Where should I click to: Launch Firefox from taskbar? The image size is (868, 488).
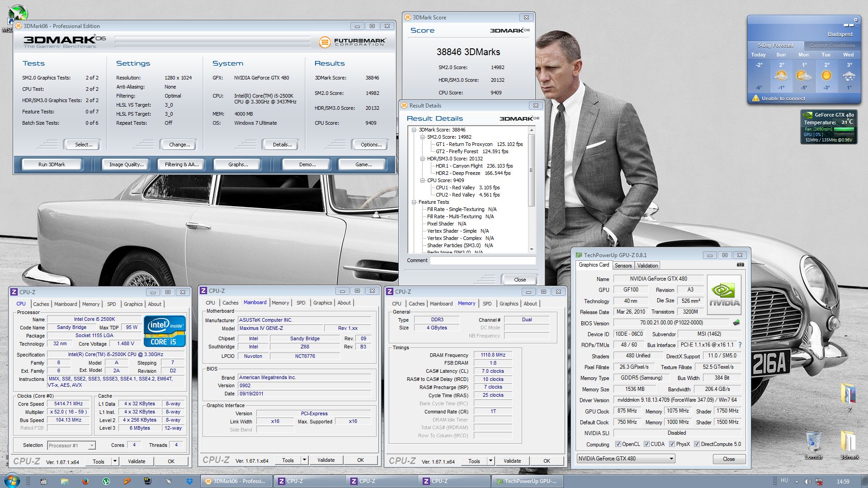tap(85, 481)
